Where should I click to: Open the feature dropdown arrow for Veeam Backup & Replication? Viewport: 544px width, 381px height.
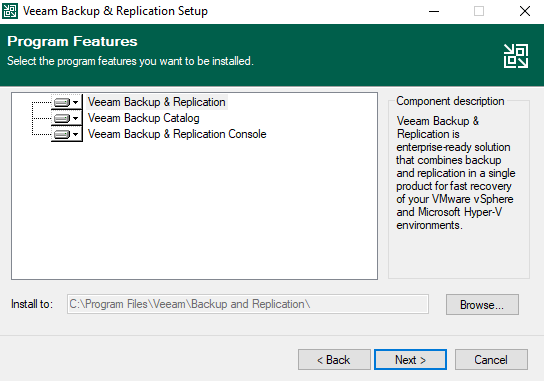[x=76, y=102]
